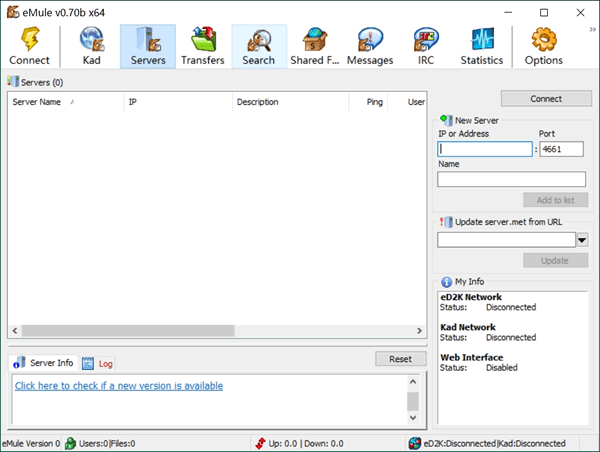Click the new version check link
Image resolution: width=600 pixels, height=452 pixels.
(119, 386)
